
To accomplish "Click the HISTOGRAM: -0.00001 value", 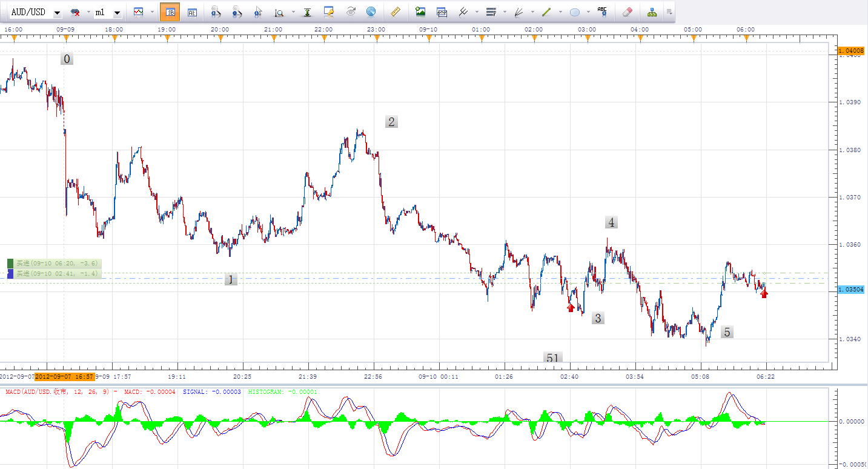I will click(x=283, y=392).
